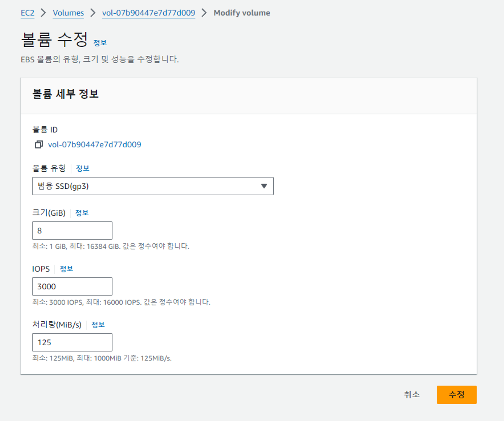
Task: Open 정보 link beside 볼륨 유형
Action: tap(83, 168)
